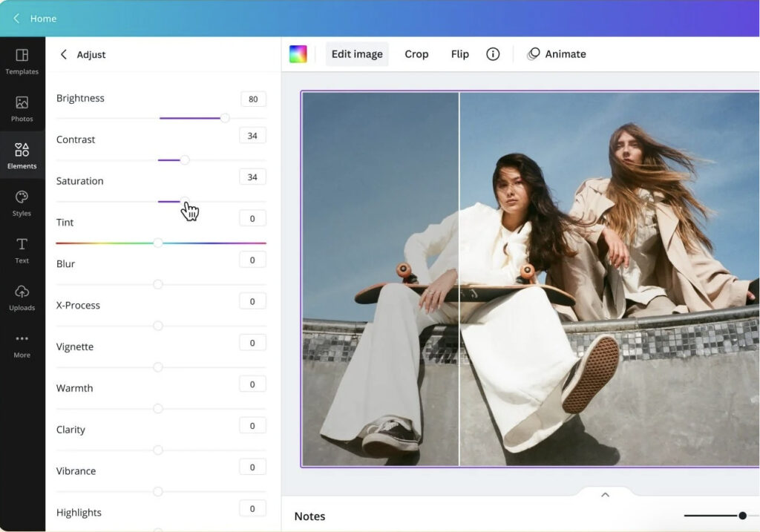This screenshot has width=760, height=532.
Task: Expand the Notes panel with chevron
Action: 605,495
